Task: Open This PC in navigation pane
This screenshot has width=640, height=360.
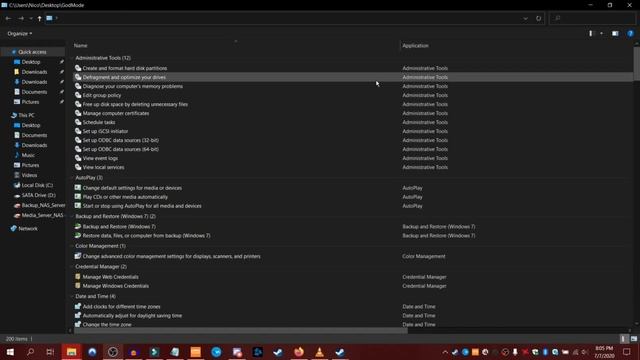Action: point(26,115)
